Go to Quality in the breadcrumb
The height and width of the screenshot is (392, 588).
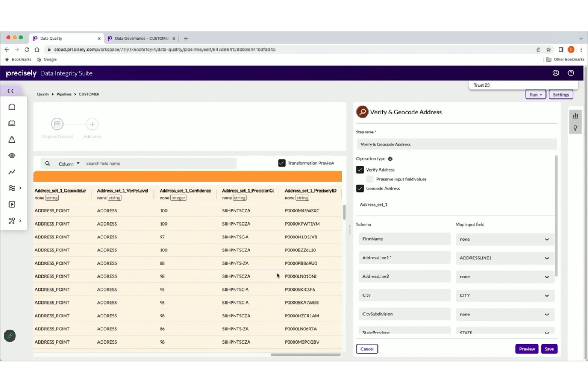pyautogui.click(x=43, y=94)
